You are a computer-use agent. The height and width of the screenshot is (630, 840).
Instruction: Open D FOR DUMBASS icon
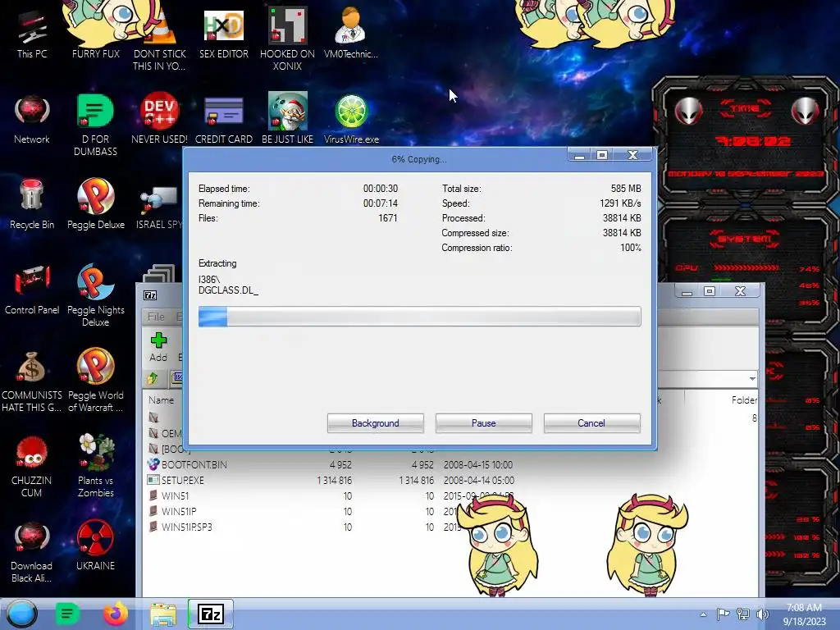coord(95,125)
